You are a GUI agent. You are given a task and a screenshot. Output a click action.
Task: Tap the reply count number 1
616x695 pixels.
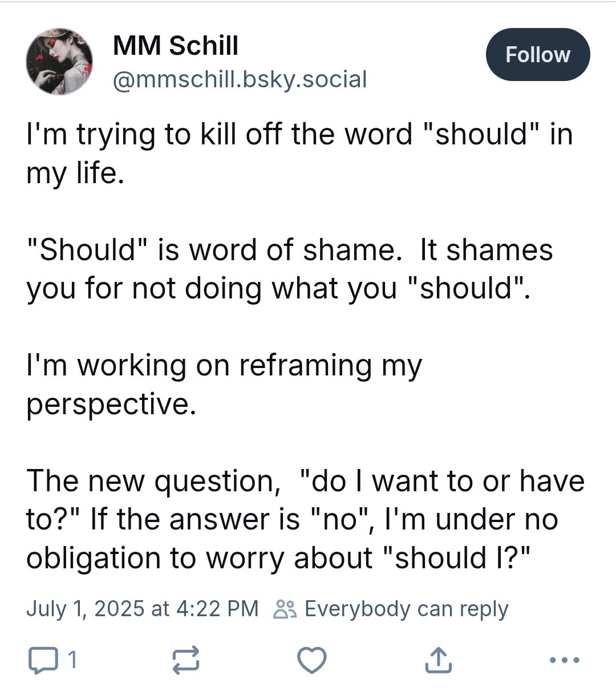[x=71, y=661]
